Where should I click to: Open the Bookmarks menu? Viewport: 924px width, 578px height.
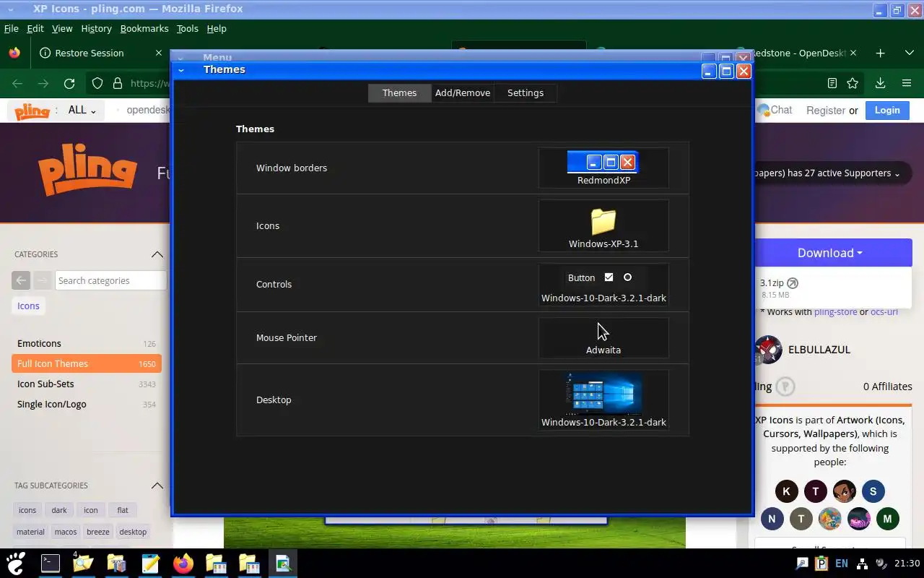[144, 28]
